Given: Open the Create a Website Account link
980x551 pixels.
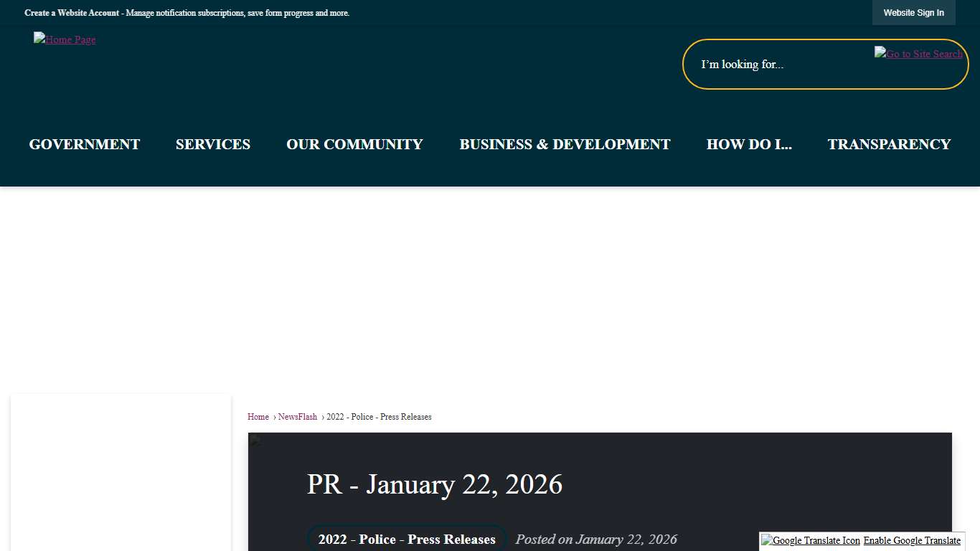Looking at the screenshot, I should 72,13.
